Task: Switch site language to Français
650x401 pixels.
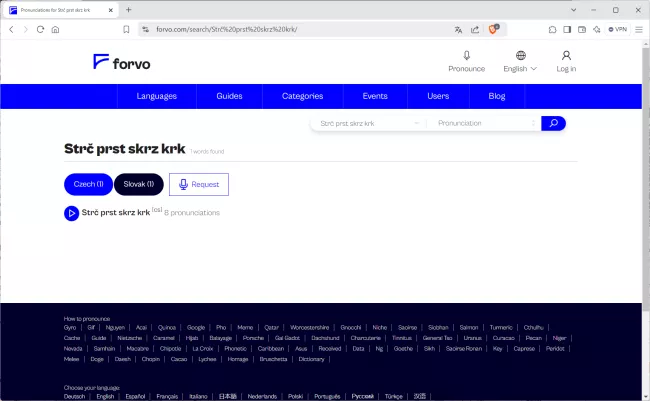Action: coord(167,396)
